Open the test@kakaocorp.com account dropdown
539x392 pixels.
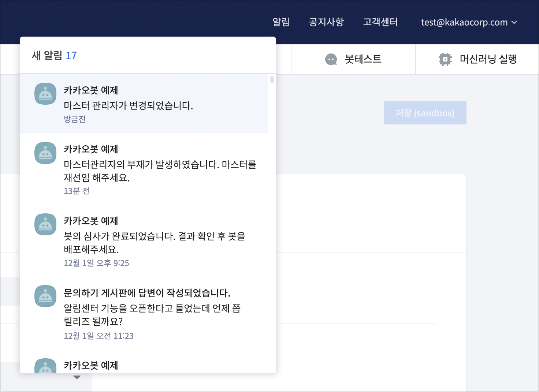tap(464, 22)
